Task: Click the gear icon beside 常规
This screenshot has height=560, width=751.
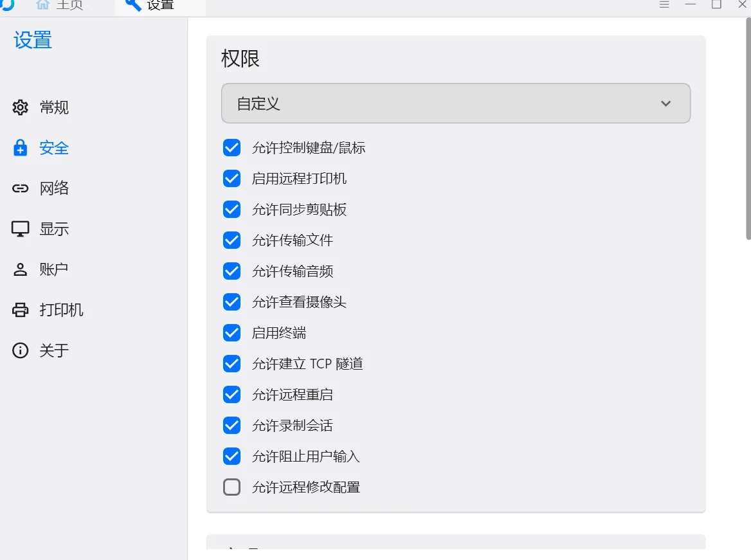Action: pyautogui.click(x=20, y=107)
